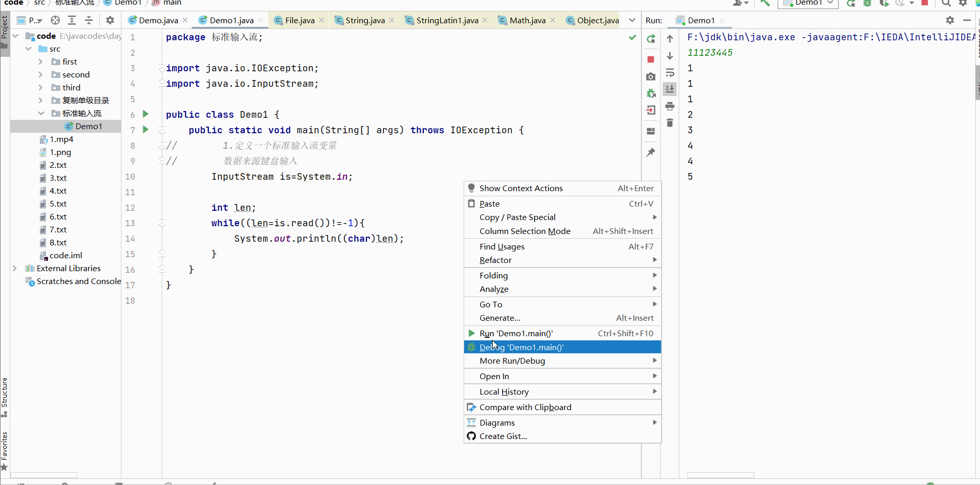980x485 pixels.
Task: Stop the running process in Run panel
Action: [651, 59]
